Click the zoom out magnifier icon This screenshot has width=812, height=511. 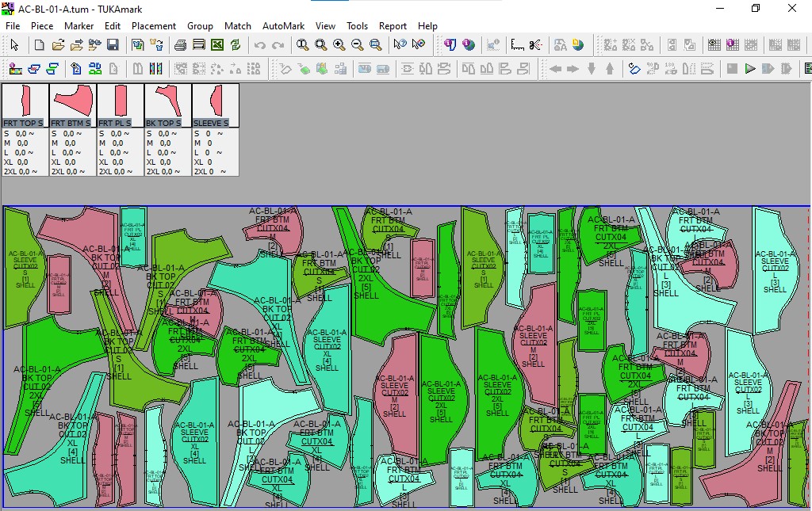click(x=358, y=45)
